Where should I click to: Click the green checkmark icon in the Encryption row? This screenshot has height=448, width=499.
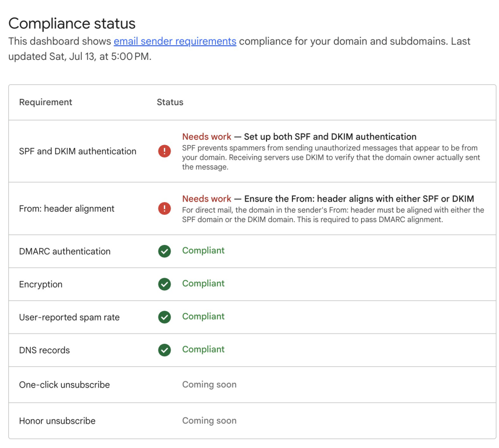[165, 284]
